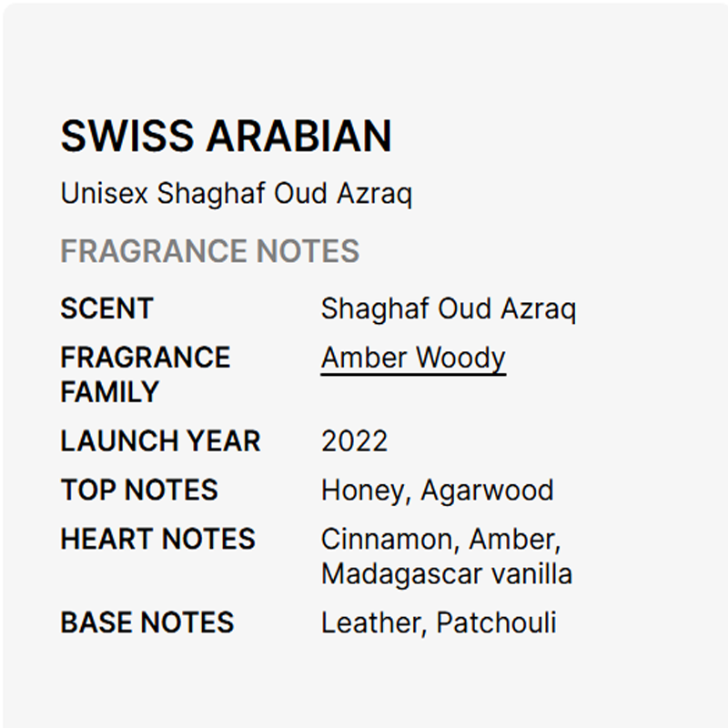Click the LAUNCH YEAR row label
Viewport: 728px width, 728px height.
160,441
